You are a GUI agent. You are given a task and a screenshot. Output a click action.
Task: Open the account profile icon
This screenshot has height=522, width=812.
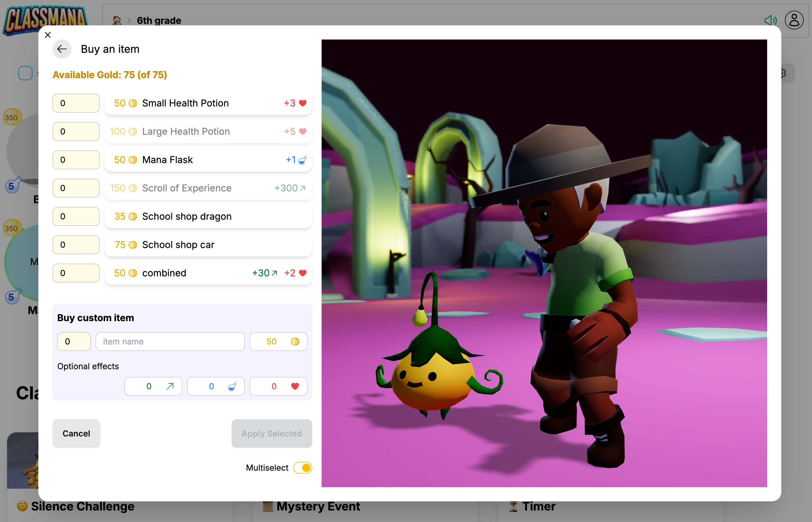tap(794, 20)
